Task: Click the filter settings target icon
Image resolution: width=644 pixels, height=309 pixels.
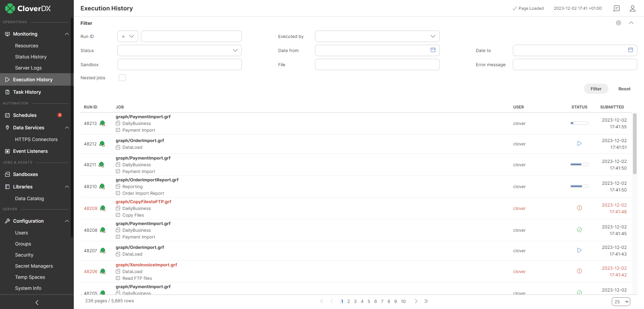Action: [618, 23]
